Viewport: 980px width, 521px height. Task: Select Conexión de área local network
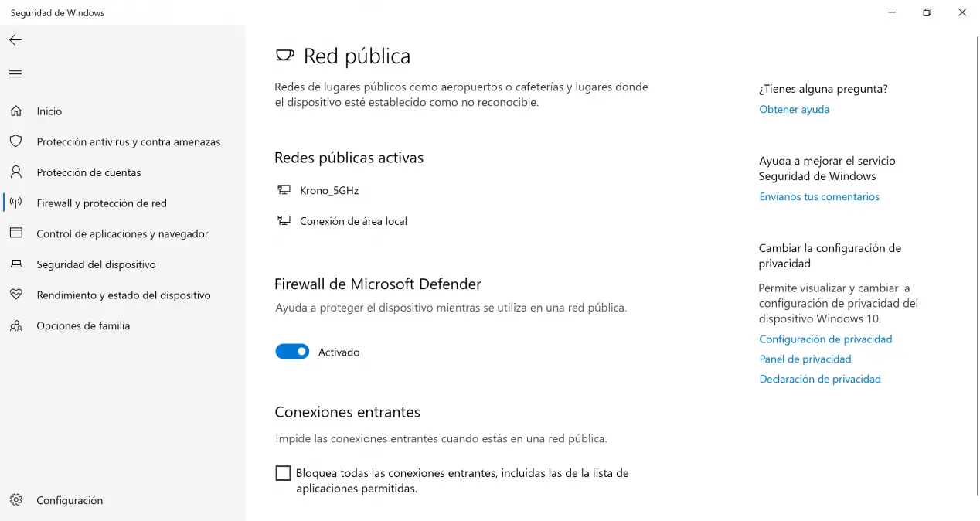352,221
